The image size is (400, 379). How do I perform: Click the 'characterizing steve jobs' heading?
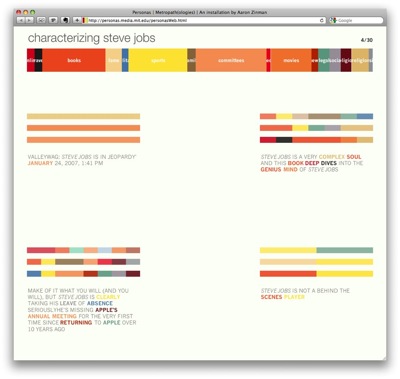91,38
